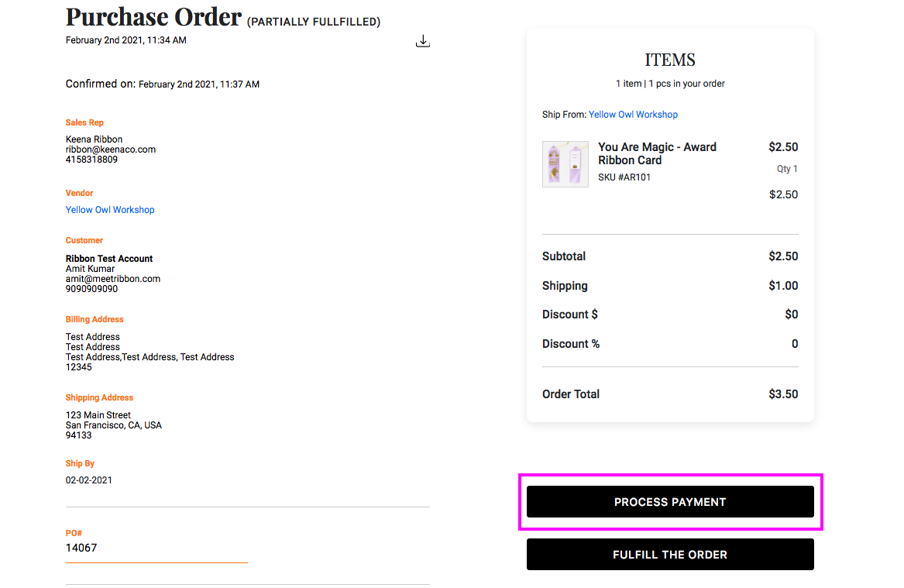Click the Qty 1 quantity text

pos(787,169)
